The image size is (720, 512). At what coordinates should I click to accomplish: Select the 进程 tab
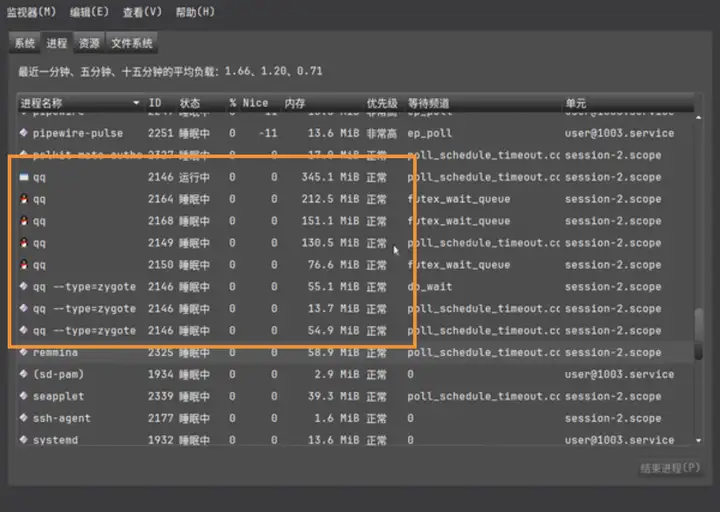pos(57,43)
